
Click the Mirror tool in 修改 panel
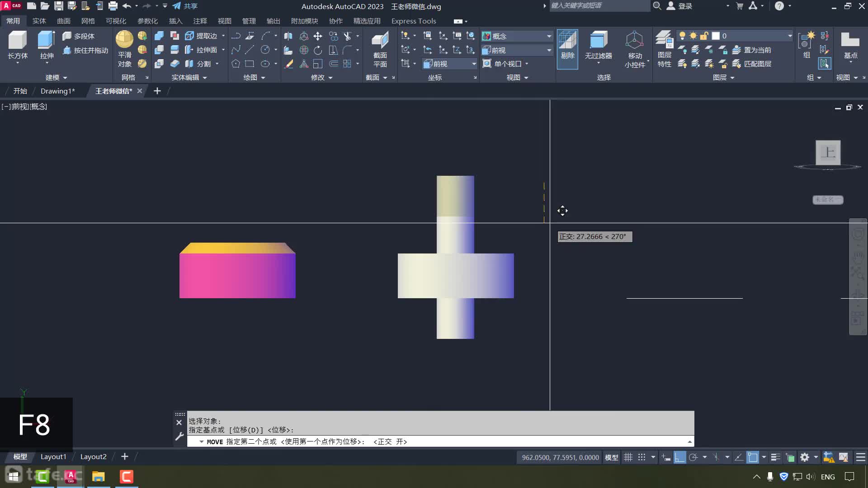coord(288,36)
